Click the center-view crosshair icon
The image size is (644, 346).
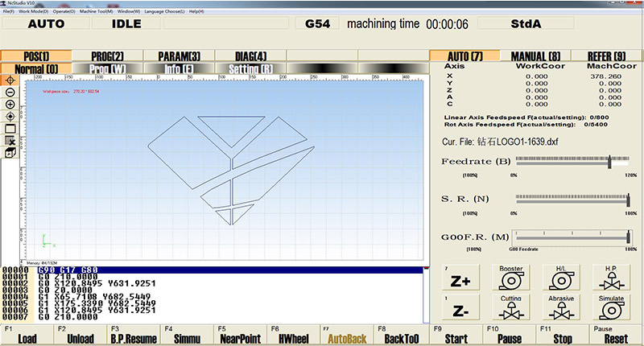pyautogui.click(x=10, y=80)
